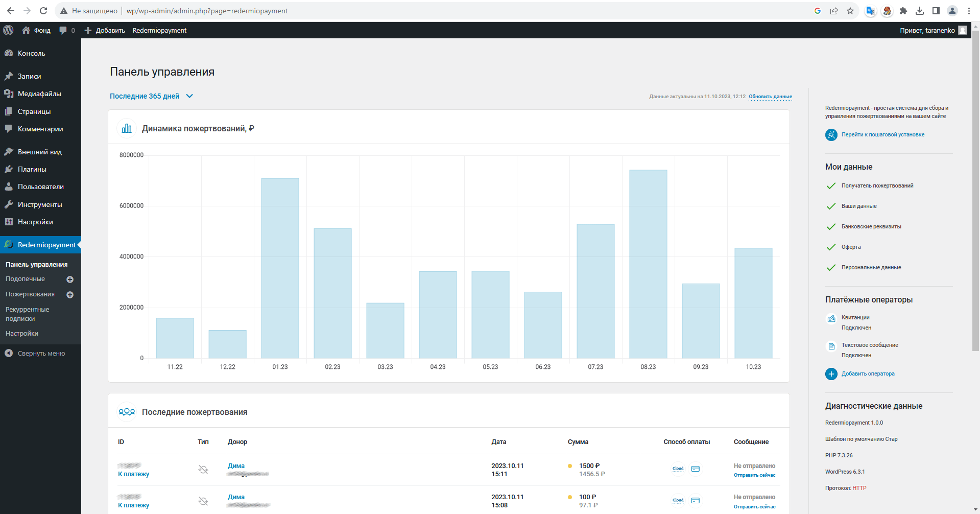980x514 pixels.
Task: Click the WordPress logo in admin bar
Action: (8, 30)
